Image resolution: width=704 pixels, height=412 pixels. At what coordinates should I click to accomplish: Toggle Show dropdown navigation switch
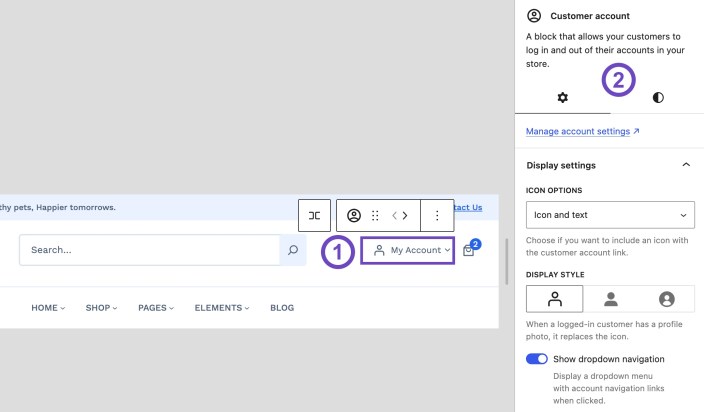(x=537, y=359)
